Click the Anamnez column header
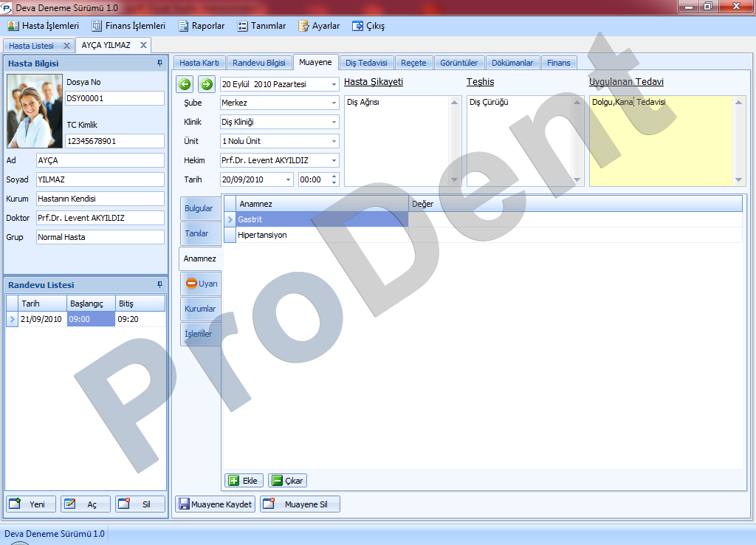The image size is (756, 545). pyautogui.click(x=322, y=204)
